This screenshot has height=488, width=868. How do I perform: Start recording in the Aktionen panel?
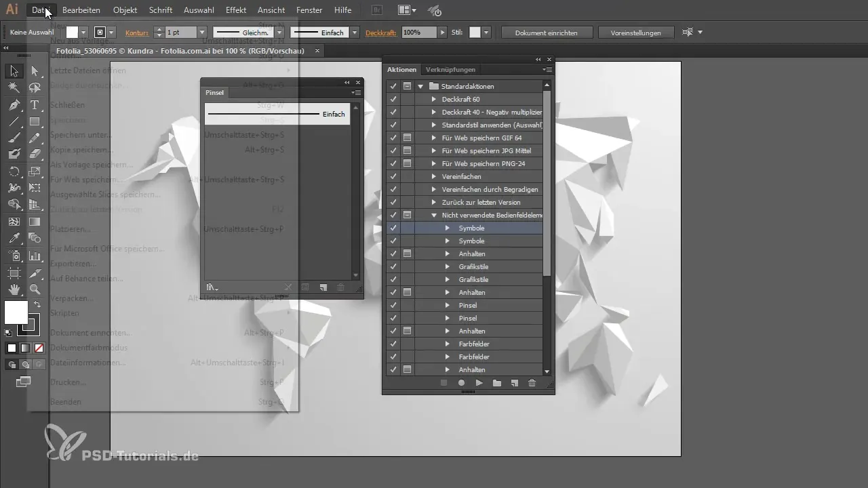(x=461, y=383)
